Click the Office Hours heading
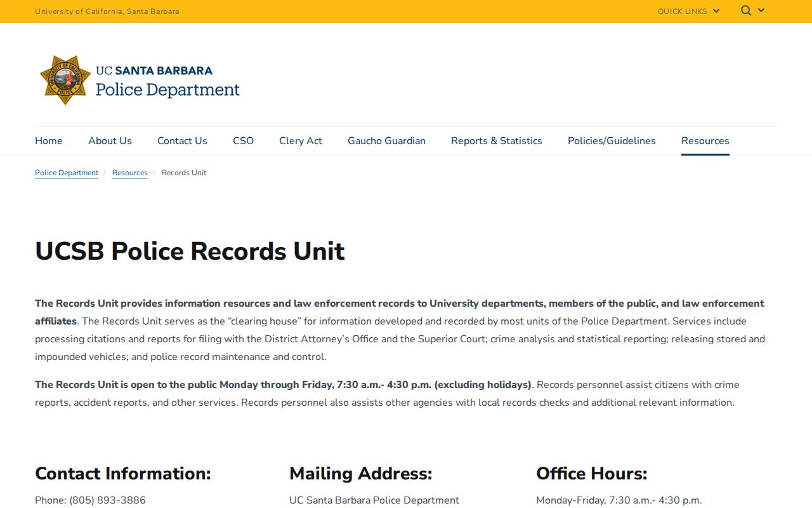This screenshot has height=508, width=812. click(592, 474)
